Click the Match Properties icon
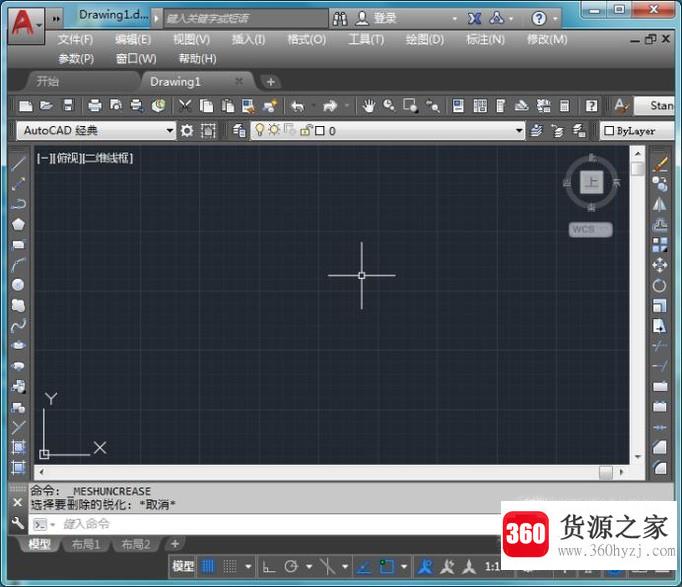682x587 pixels. click(248, 106)
